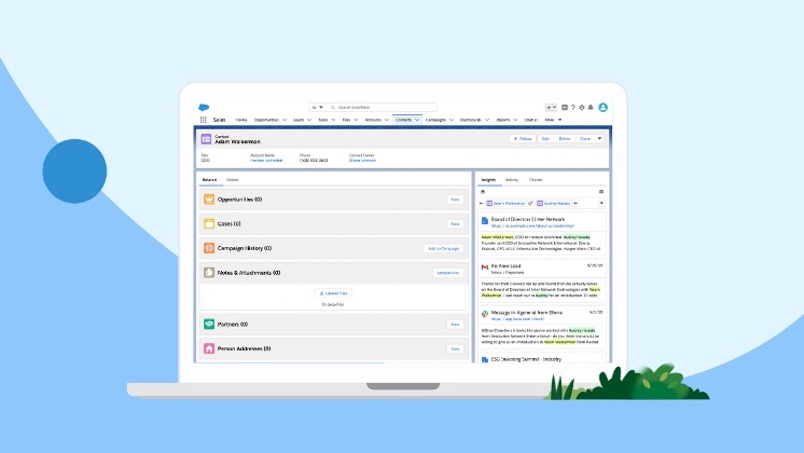Click Upload Files in Notes & Attachments header
This screenshot has height=453, width=804.
[x=448, y=273]
